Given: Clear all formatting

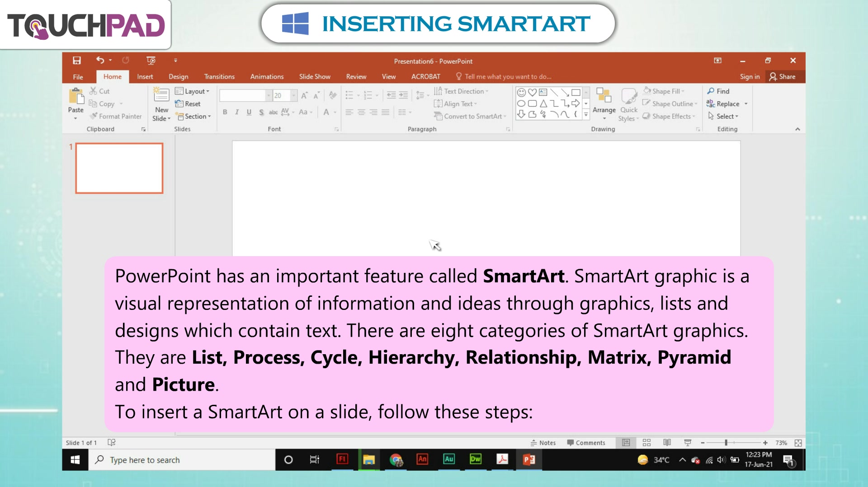Looking at the screenshot, I should click(333, 95).
